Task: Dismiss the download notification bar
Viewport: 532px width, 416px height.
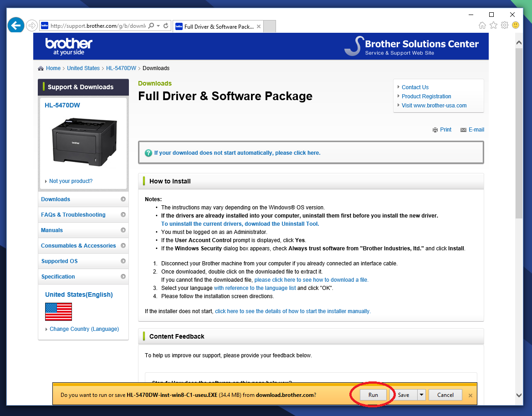Action: click(x=470, y=396)
